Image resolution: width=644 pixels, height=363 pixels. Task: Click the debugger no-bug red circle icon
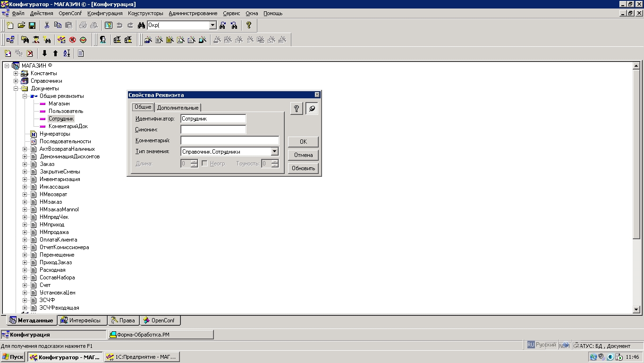pos(72,40)
